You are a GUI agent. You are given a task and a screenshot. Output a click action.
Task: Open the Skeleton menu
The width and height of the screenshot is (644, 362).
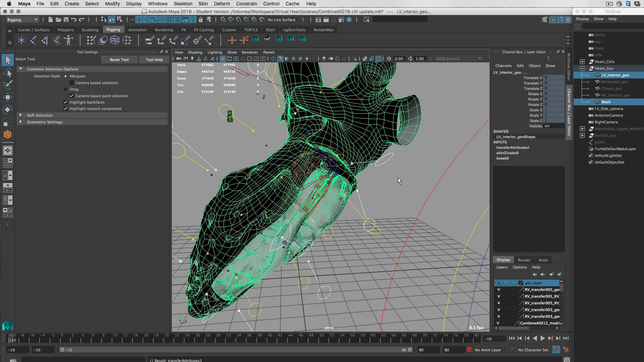coord(183,4)
